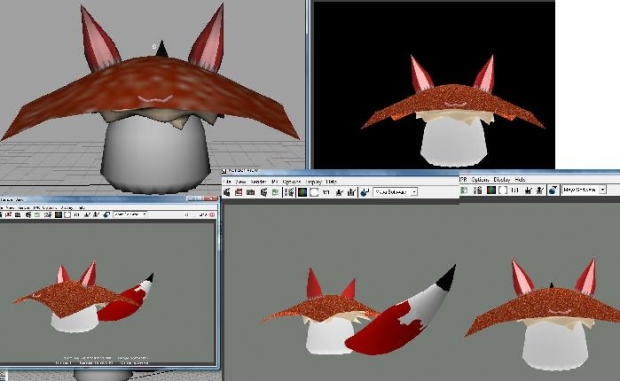The image size is (620, 381).
Task: Click IPR tuning options icon in right Render View
Action: (x=553, y=190)
